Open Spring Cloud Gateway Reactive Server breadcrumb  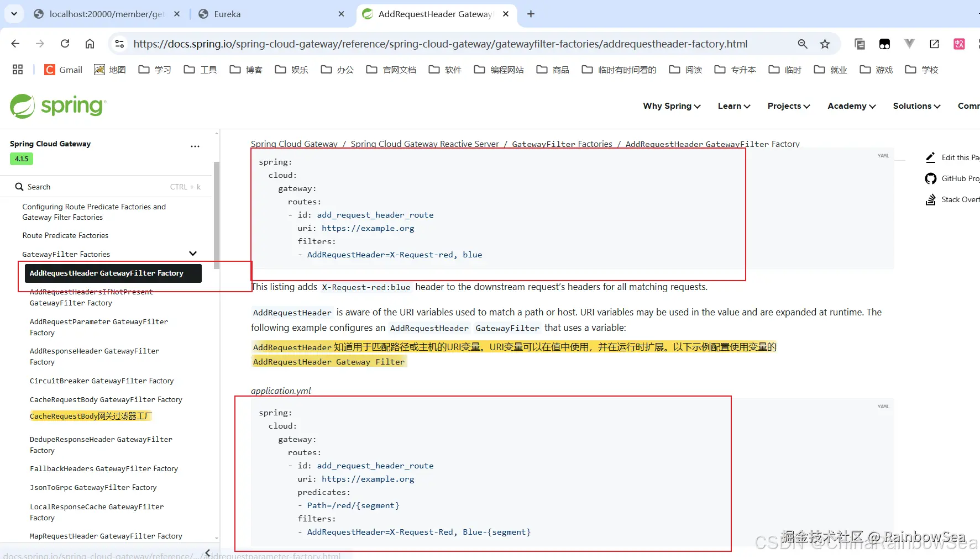(x=425, y=144)
